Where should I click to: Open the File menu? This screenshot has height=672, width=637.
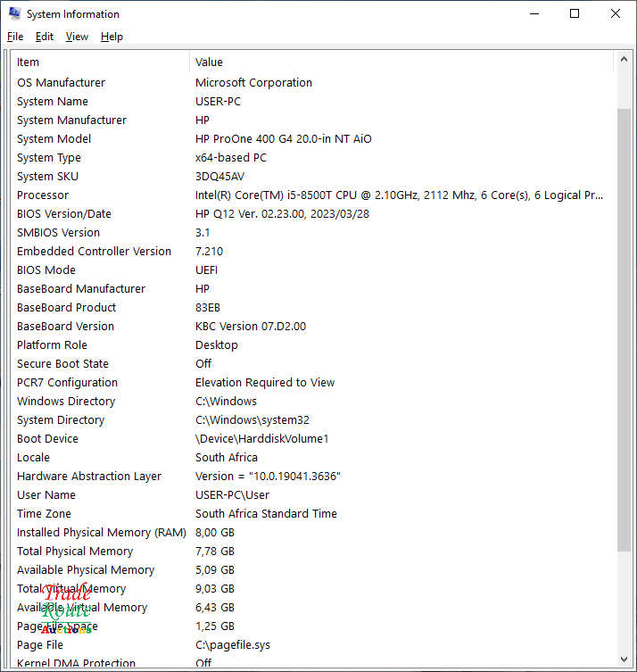pyautogui.click(x=15, y=37)
